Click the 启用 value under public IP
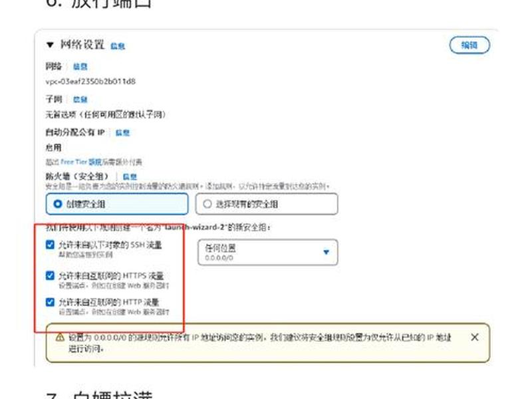The height and width of the screenshot is (399, 532). click(54, 148)
